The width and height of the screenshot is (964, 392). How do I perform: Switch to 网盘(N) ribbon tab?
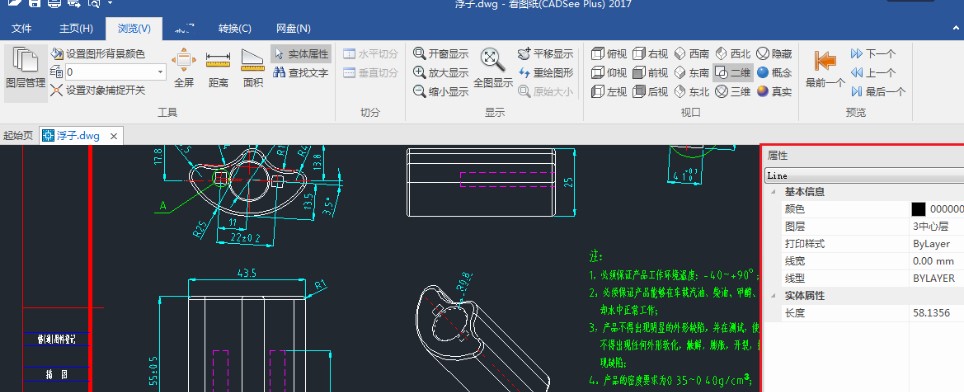click(293, 28)
